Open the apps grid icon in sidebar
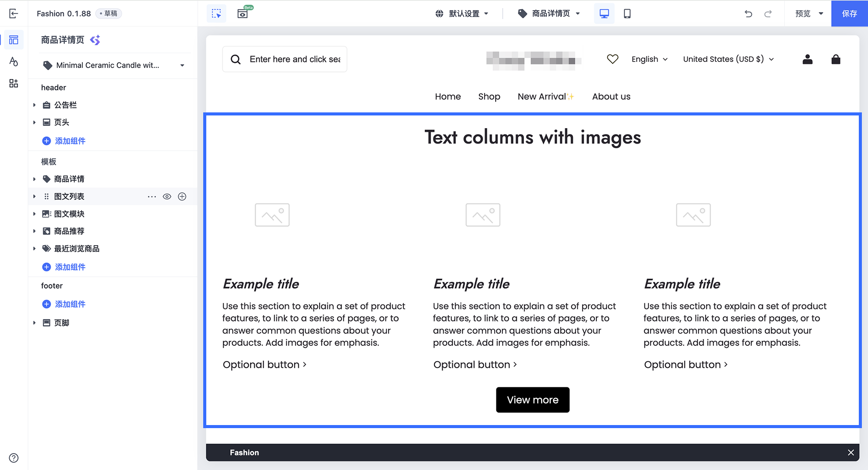Viewport: 868px width, 470px height. (14, 83)
